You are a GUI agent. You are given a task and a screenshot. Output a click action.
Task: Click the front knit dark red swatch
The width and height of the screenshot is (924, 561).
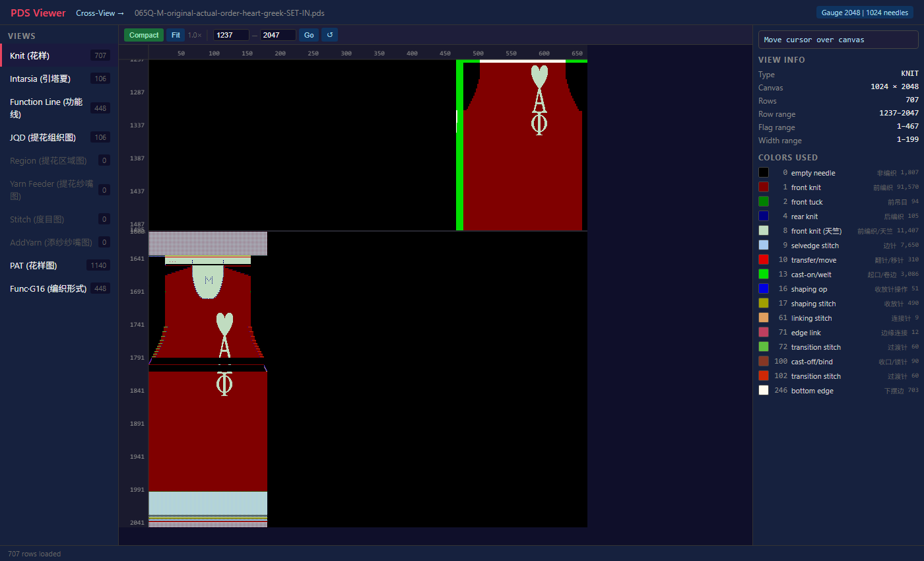tap(764, 187)
